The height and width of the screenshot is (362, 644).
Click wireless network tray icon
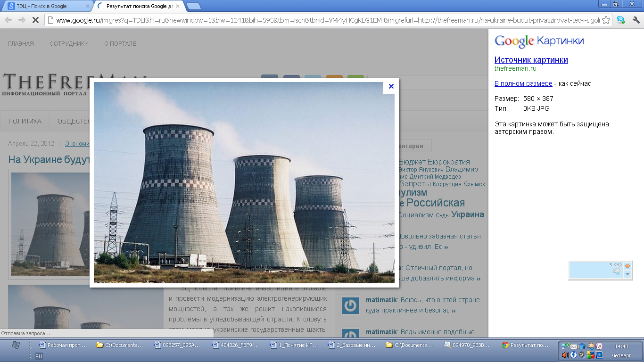565,346
